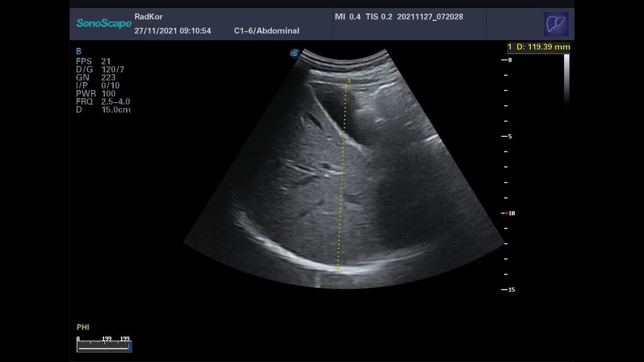The width and height of the screenshot is (644, 362).
Task: Click the probe orientation marker S
Action: [295, 53]
